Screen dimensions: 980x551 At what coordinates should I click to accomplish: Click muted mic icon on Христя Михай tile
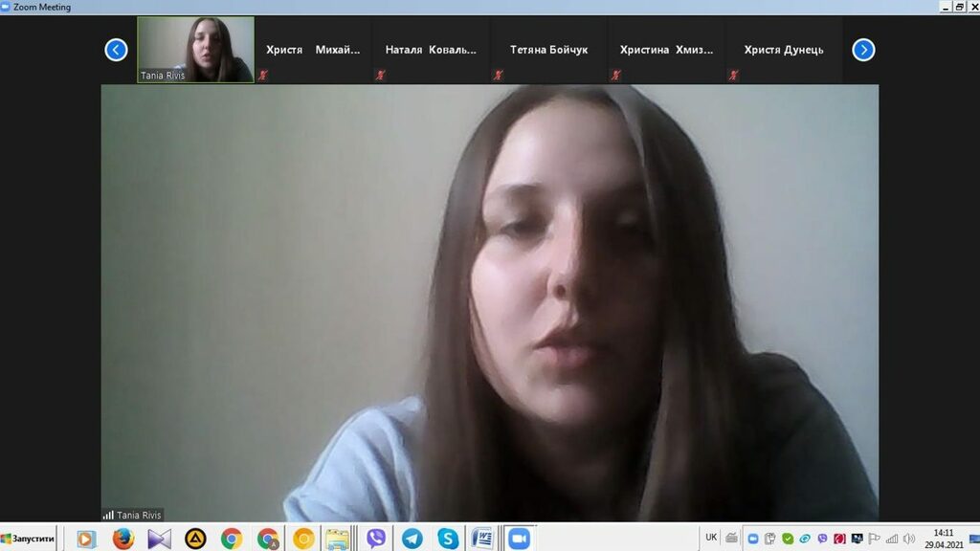(262, 75)
